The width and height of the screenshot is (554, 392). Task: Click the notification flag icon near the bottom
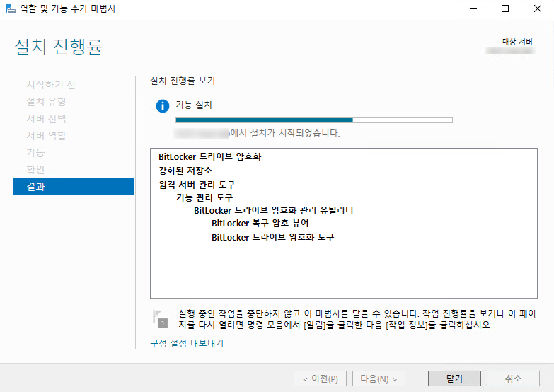click(160, 319)
